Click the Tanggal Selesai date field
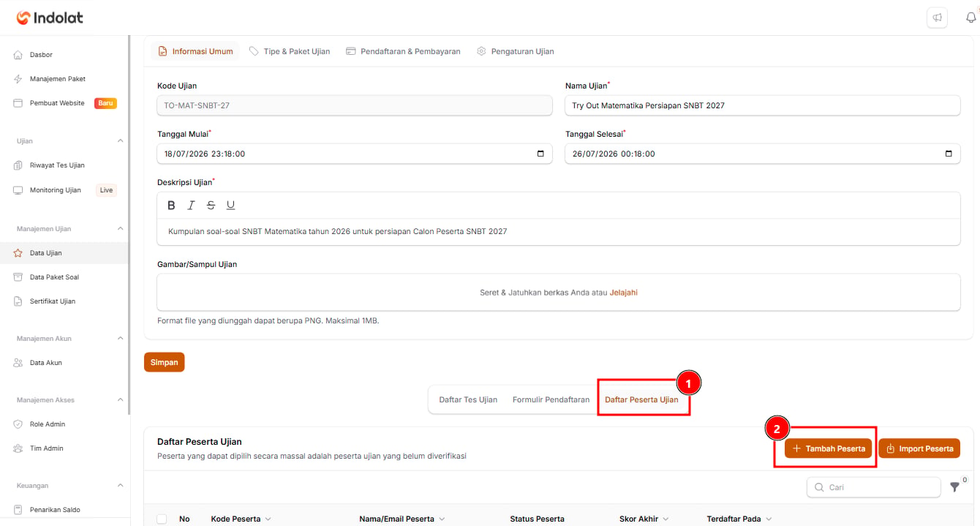Viewport: 980px width, 526px height. (x=763, y=154)
